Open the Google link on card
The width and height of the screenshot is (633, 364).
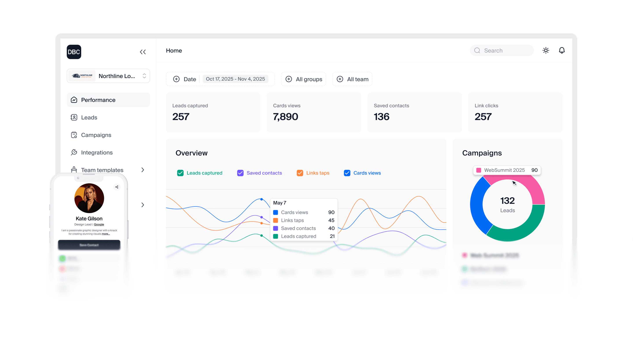click(x=99, y=224)
